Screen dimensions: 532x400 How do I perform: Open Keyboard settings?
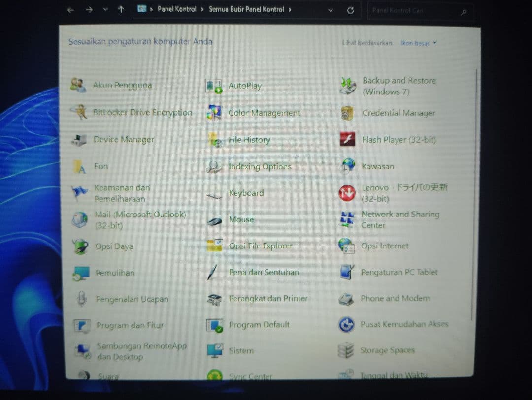tap(246, 193)
